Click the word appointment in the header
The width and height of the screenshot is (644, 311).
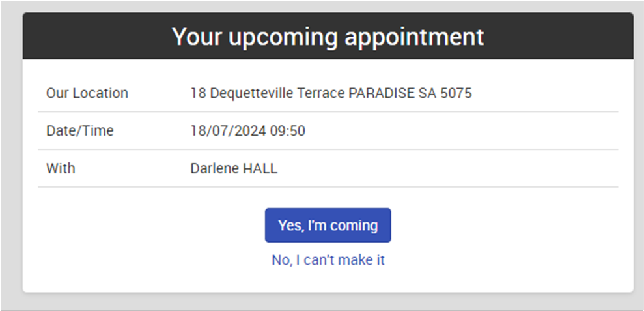(414, 38)
